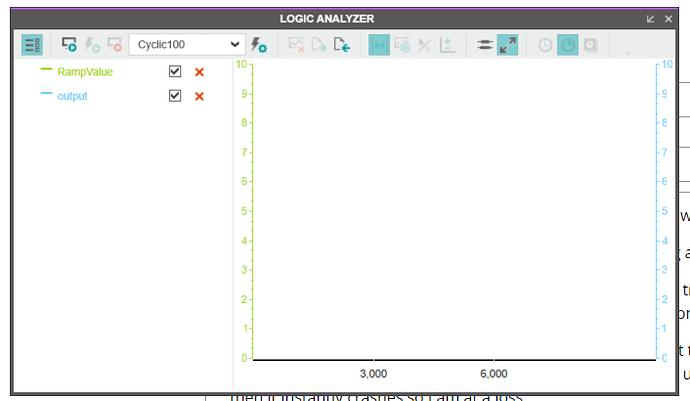The height and width of the screenshot is (401, 690).
Task: Toggle the diagonal arrows auto-scale icon
Action: [x=508, y=45]
